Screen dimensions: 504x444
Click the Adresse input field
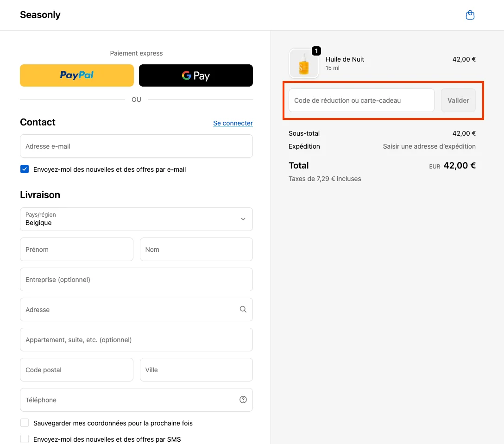tap(136, 309)
